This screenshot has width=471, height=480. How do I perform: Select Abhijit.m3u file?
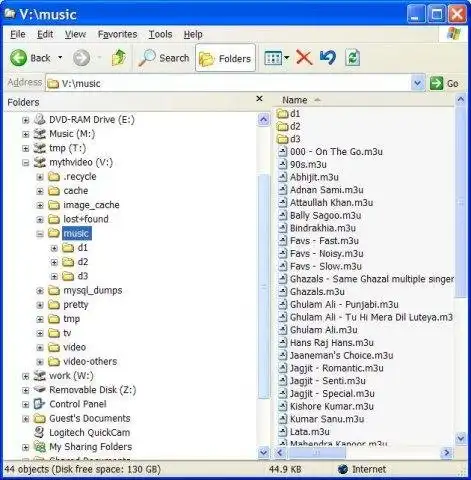314,177
